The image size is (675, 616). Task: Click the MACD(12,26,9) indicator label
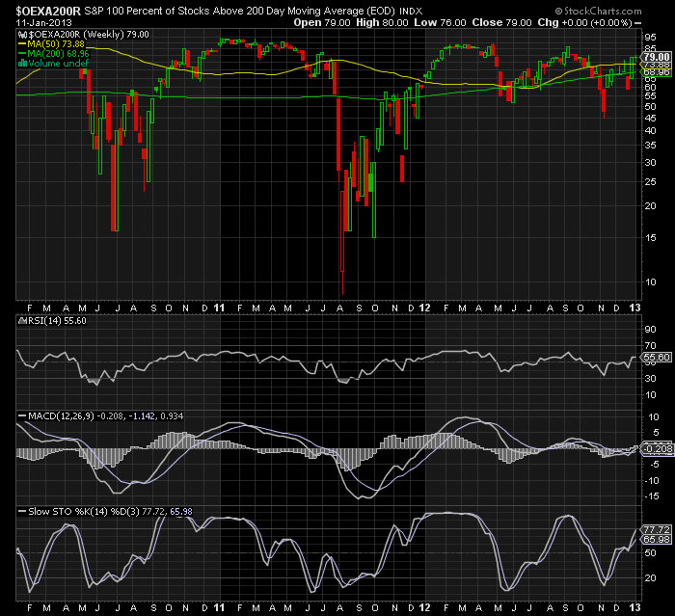(61, 416)
